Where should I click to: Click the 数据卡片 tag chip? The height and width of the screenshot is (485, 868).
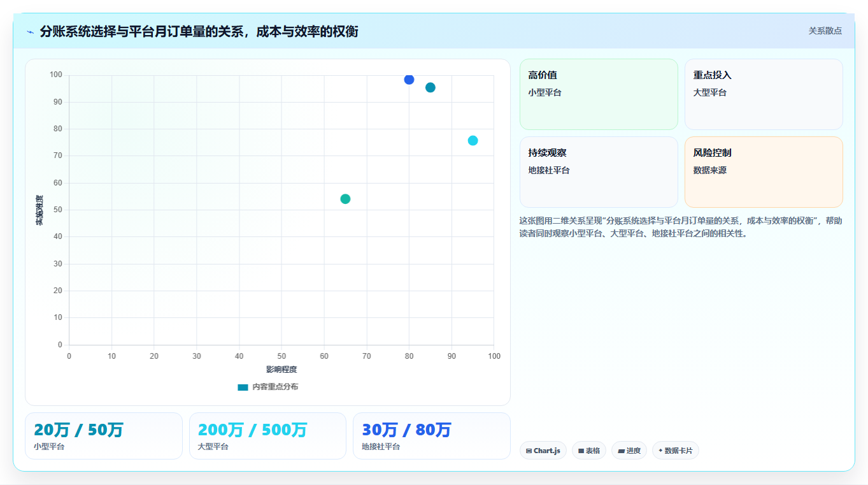click(x=675, y=451)
